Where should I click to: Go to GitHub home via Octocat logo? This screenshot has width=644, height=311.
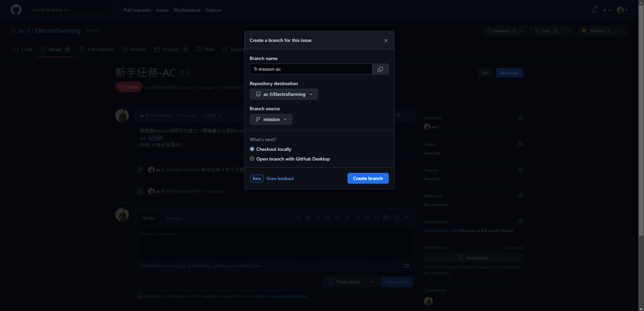(16, 10)
